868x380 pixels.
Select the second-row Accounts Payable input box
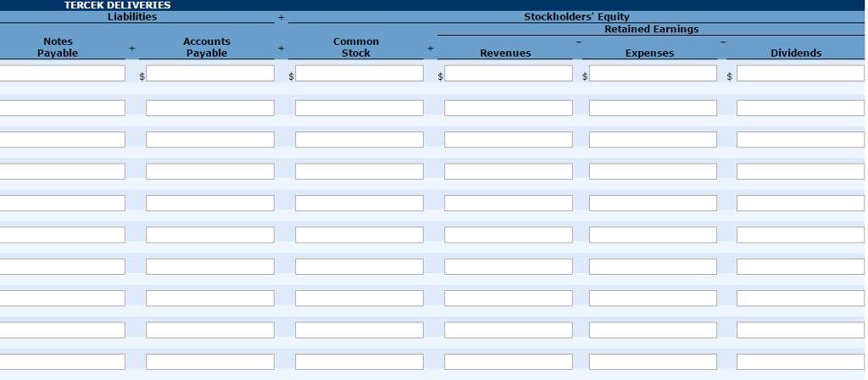210,108
